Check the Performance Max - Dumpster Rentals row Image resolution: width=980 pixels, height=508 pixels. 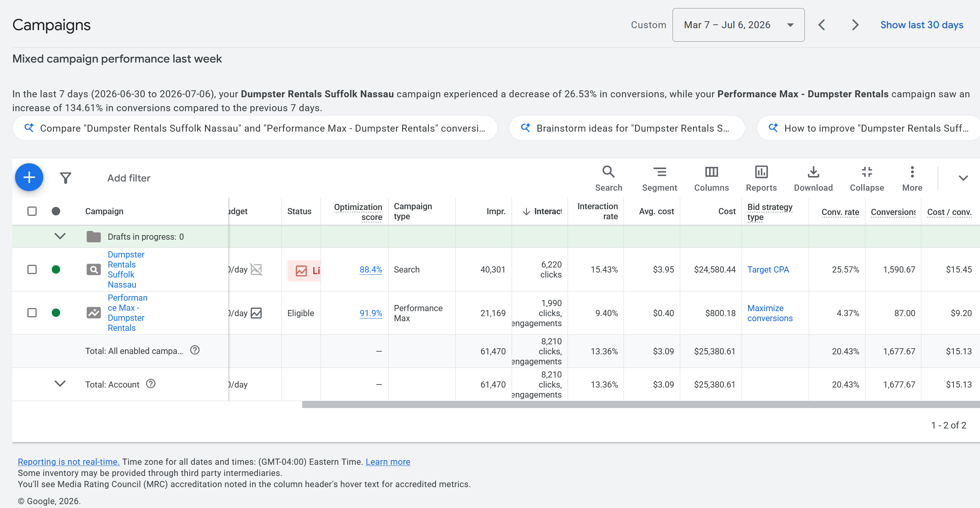click(x=32, y=313)
